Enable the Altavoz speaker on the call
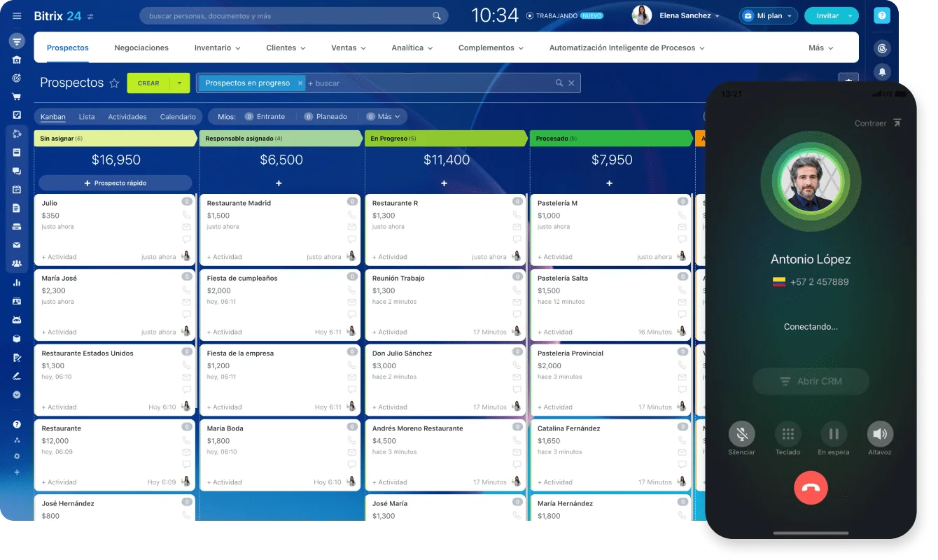Viewport: 938px width, 560px height. 880,435
